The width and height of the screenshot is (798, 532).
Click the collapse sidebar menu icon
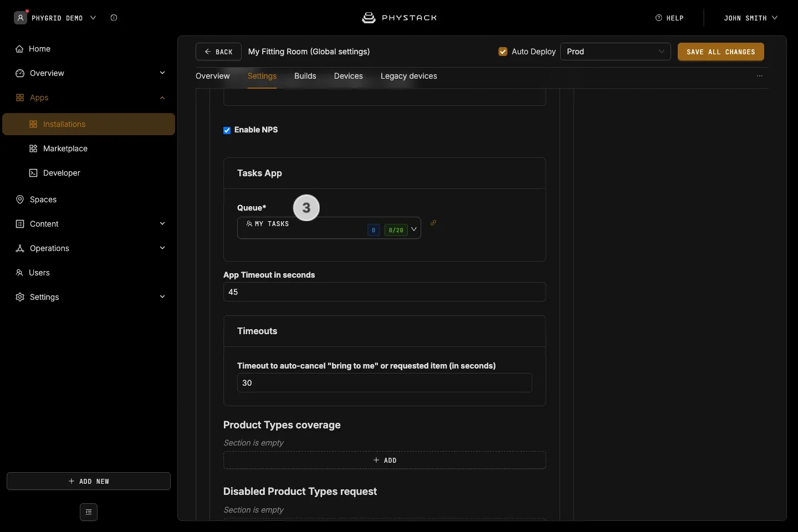pyautogui.click(x=89, y=512)
